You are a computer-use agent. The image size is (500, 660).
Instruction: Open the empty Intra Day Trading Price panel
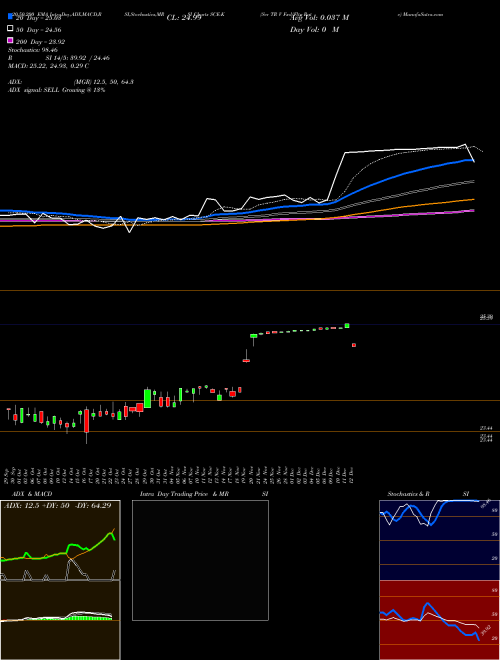click(200, 560)
